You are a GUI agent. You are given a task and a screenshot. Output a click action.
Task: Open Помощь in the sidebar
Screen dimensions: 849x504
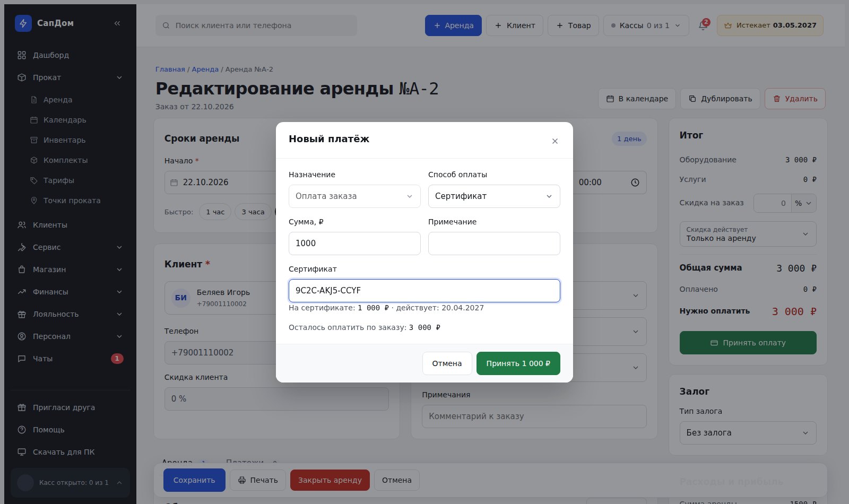(x=70, y=430)
